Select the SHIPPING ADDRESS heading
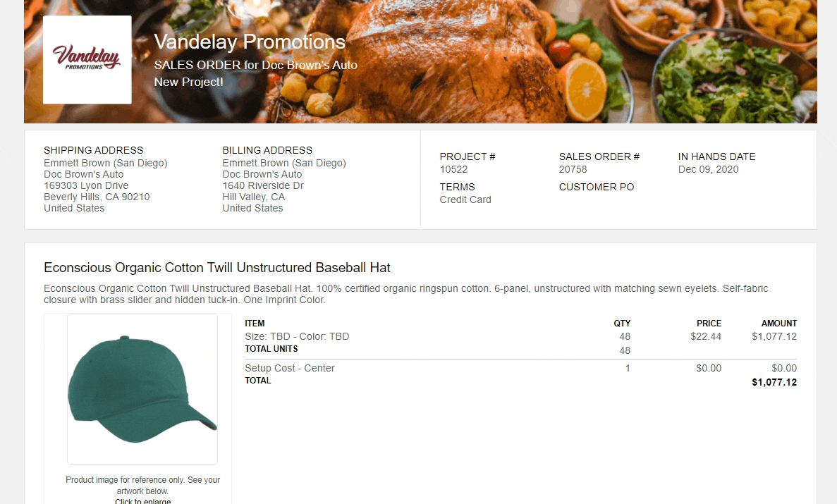The width and height of the screenshot is (837, 504). click(93, 150)
